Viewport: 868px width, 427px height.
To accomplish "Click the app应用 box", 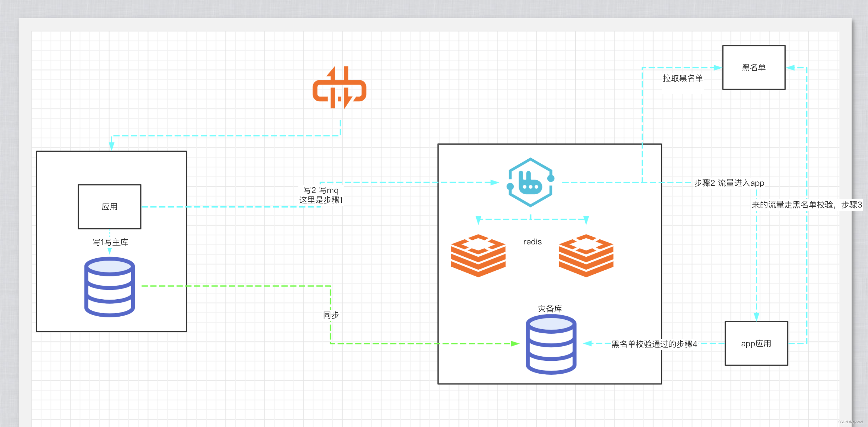I will [756, 343].
